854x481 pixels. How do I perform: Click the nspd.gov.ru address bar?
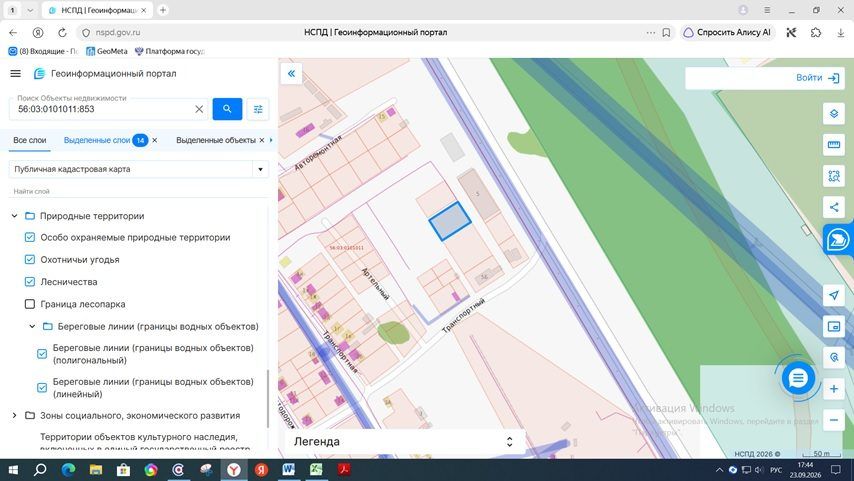pyautogui.click(x=118, y=33)
